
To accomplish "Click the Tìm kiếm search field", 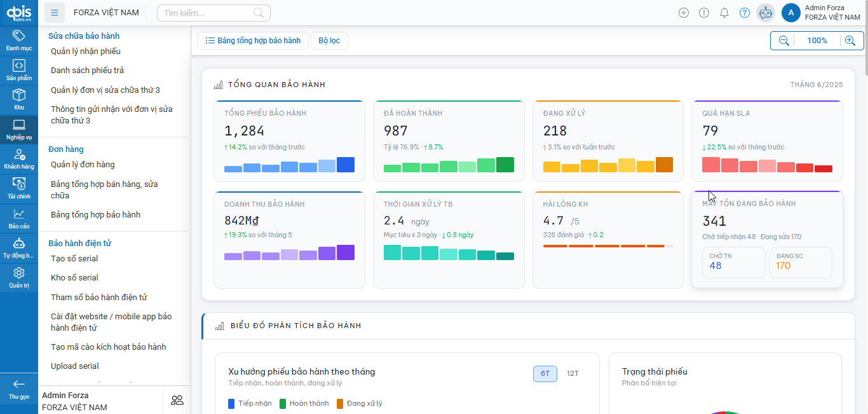I will [210, 12].
